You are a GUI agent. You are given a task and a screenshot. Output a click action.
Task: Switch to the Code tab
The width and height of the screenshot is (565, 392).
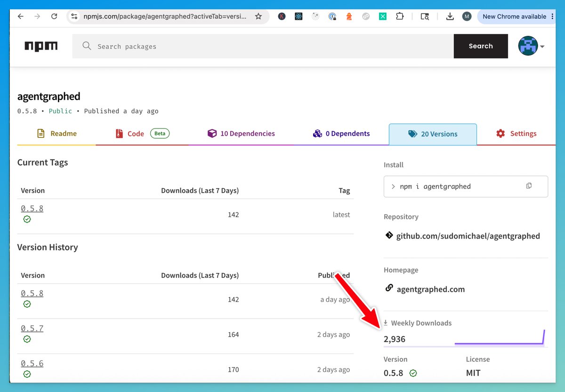[x=142, y=134]
